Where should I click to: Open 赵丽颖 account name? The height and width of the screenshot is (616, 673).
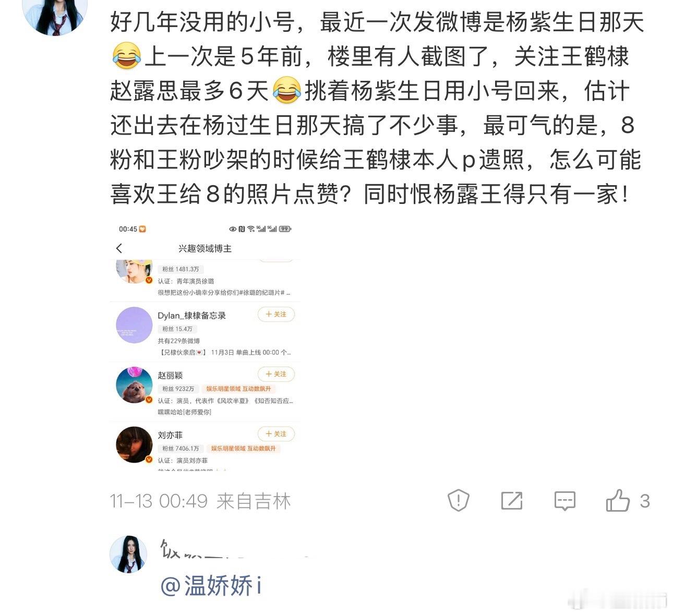click(x=170, y=376)
